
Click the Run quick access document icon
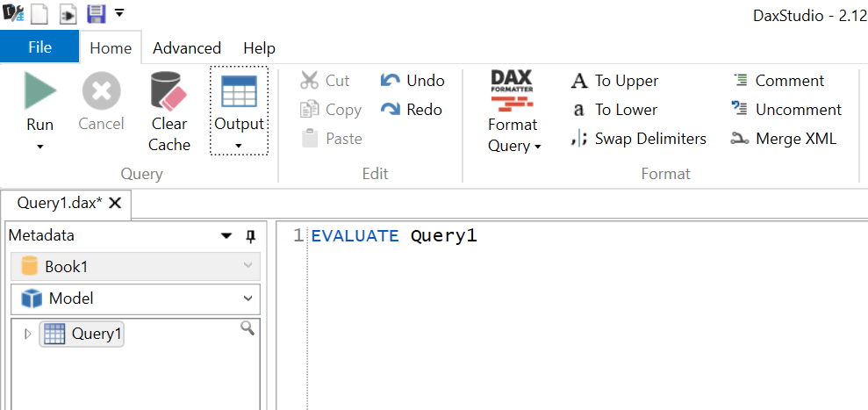pyautogui.click(x=68, y=13)
